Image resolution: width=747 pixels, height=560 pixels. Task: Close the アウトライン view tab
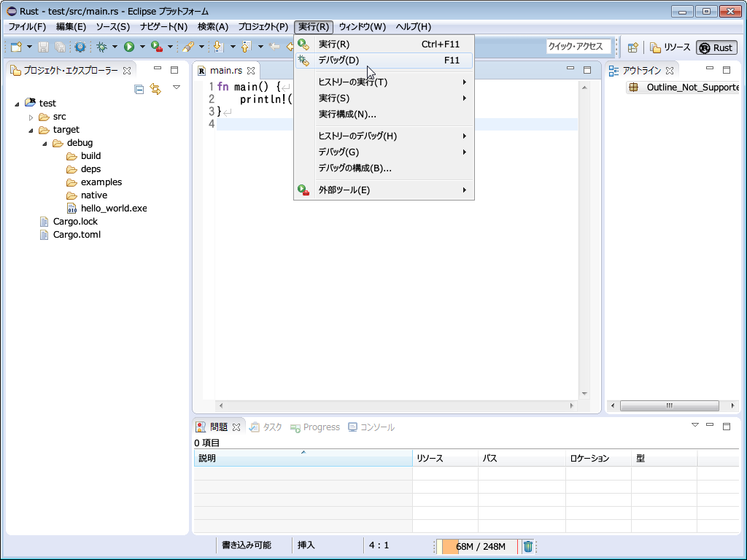[x=670, y=71]
